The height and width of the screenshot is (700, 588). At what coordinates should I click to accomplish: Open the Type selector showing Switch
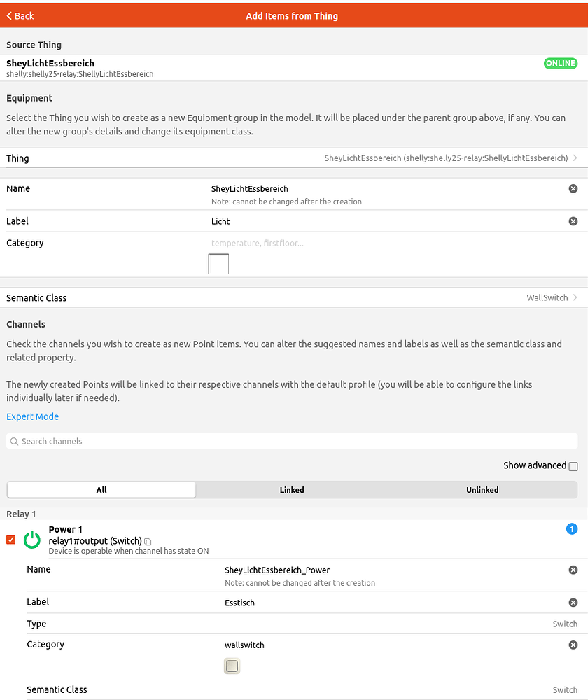pos(564,624)
